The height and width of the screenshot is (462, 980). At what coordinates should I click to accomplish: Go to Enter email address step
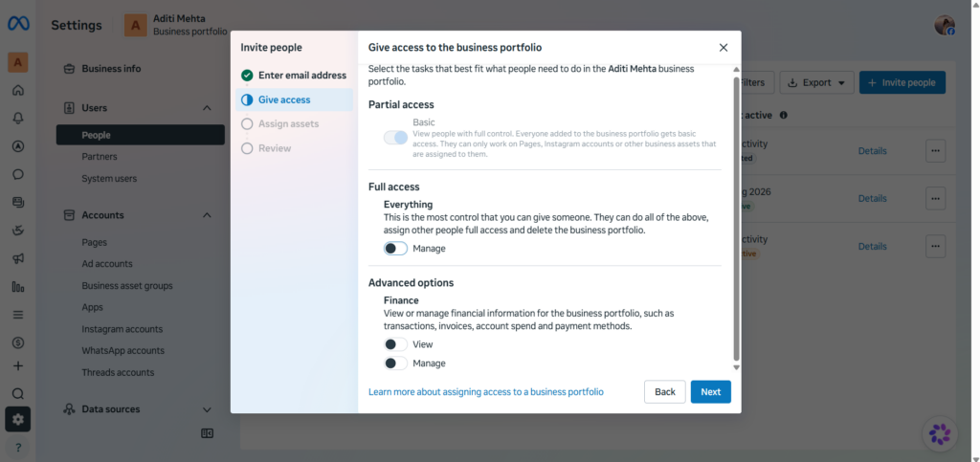(294, 76)
